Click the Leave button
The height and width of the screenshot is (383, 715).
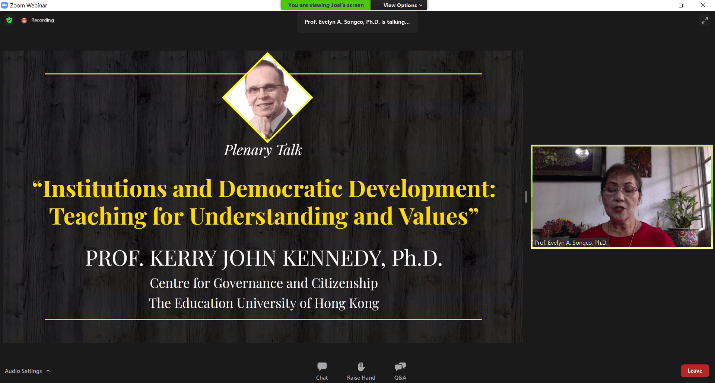pyautogui.click(x=694, y=371)
